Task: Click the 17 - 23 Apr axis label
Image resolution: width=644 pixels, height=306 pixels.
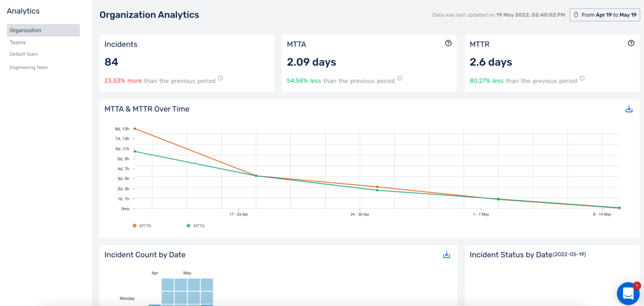Action: 239,215
